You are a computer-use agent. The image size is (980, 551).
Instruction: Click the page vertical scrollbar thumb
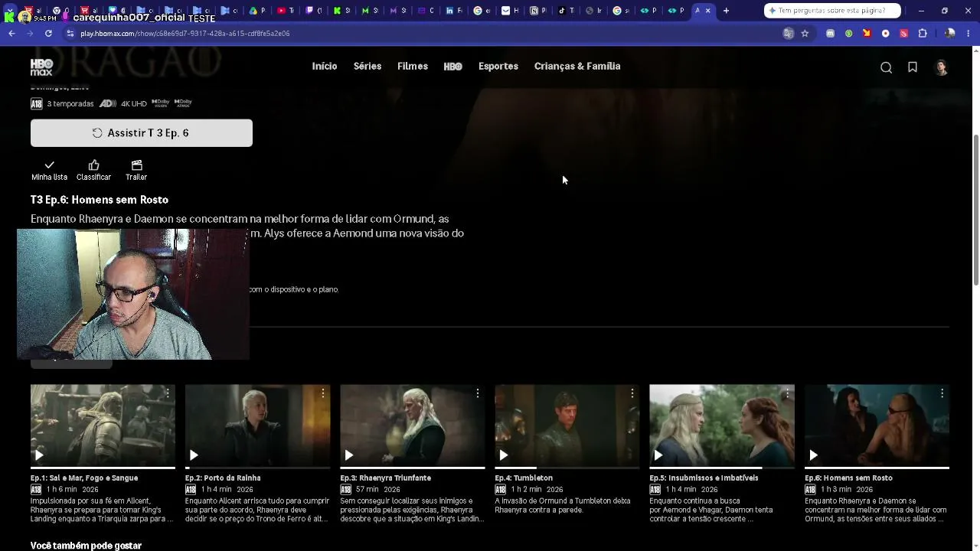pos(975,210)
